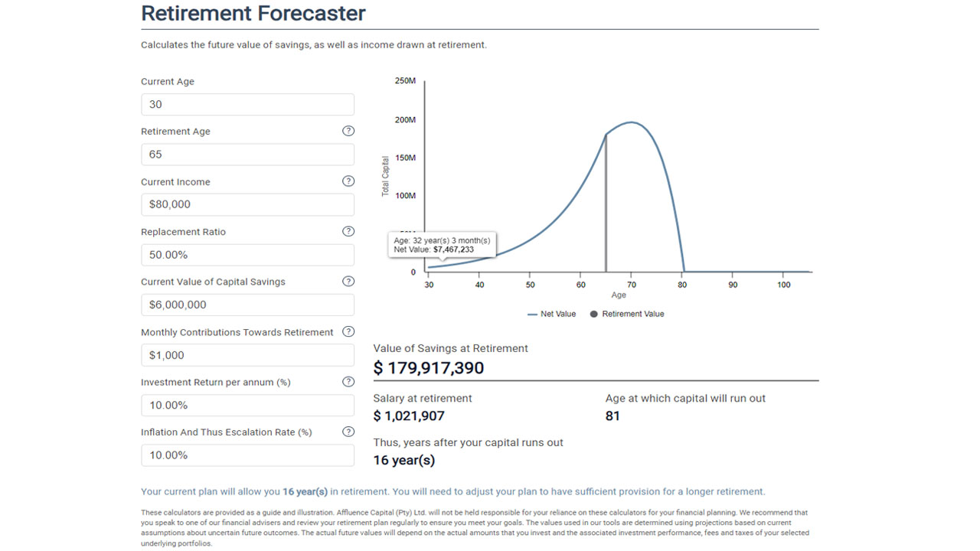Click the Replacement Ratio question mark icon
Viewport: 980px width, 551px height.
coord(348,231)
